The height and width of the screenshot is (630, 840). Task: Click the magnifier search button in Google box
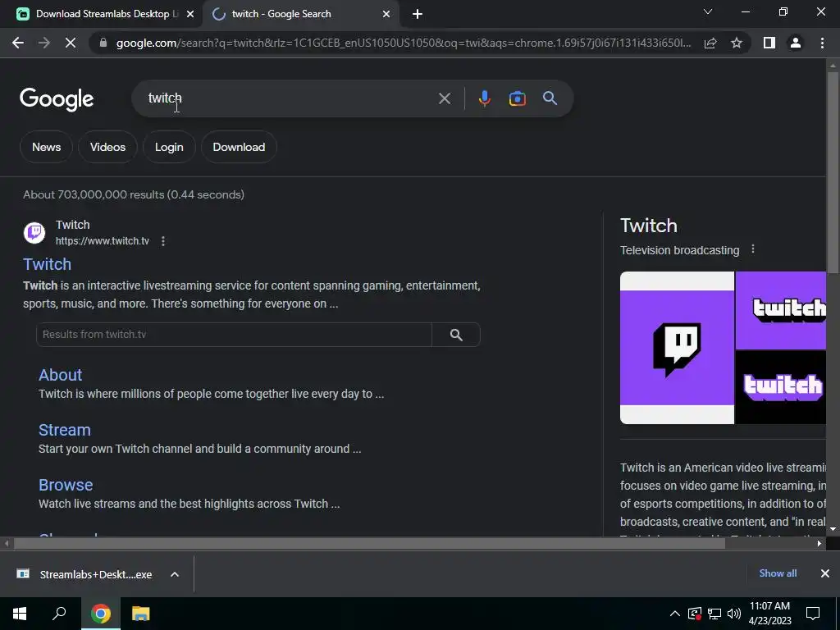coord(550,98)
